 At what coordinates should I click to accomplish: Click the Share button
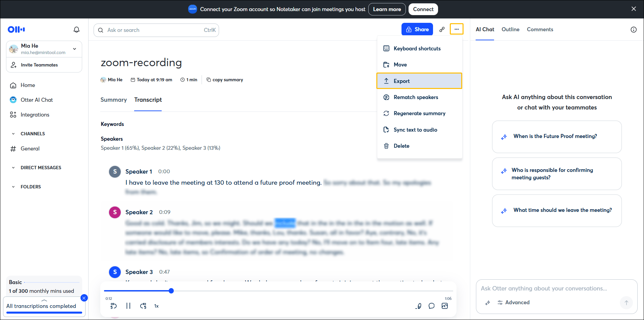417,29
